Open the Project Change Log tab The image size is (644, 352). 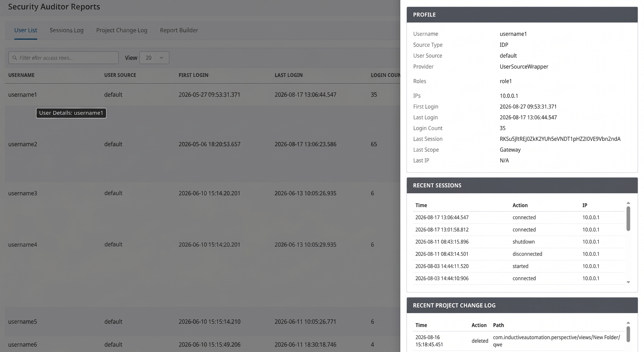pyautogui.click(x=122, y=30)
